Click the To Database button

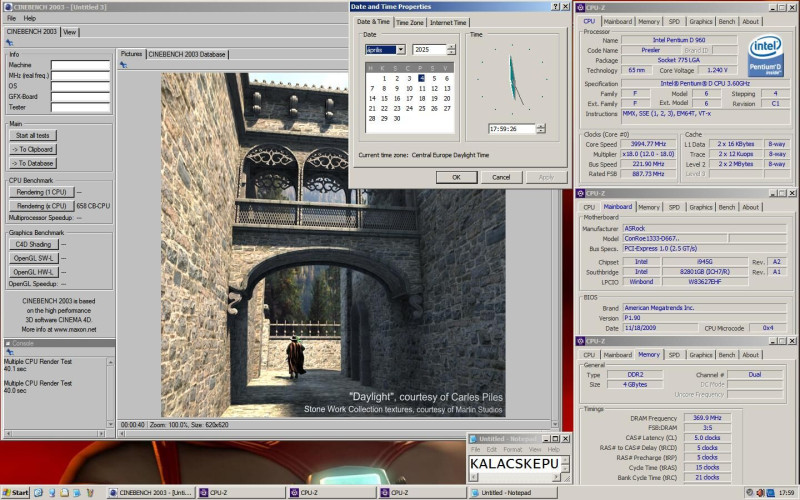click(x=33, y=163)
